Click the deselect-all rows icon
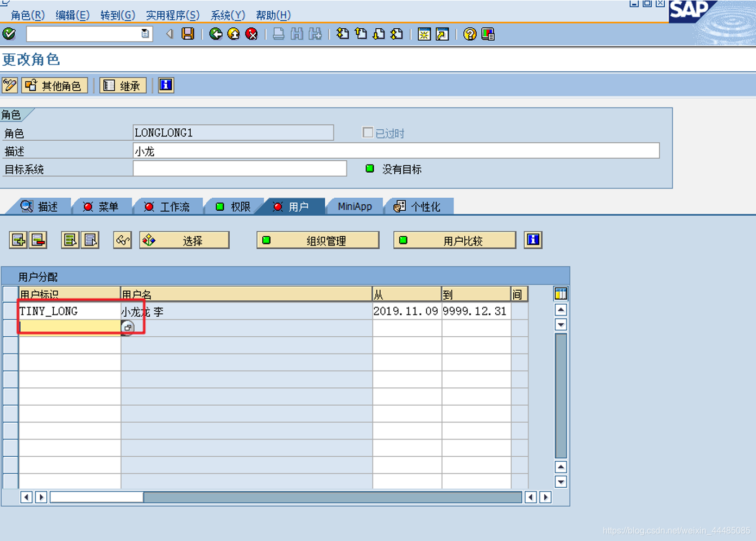The image size is (756, 541). click(x=90, y=240)
